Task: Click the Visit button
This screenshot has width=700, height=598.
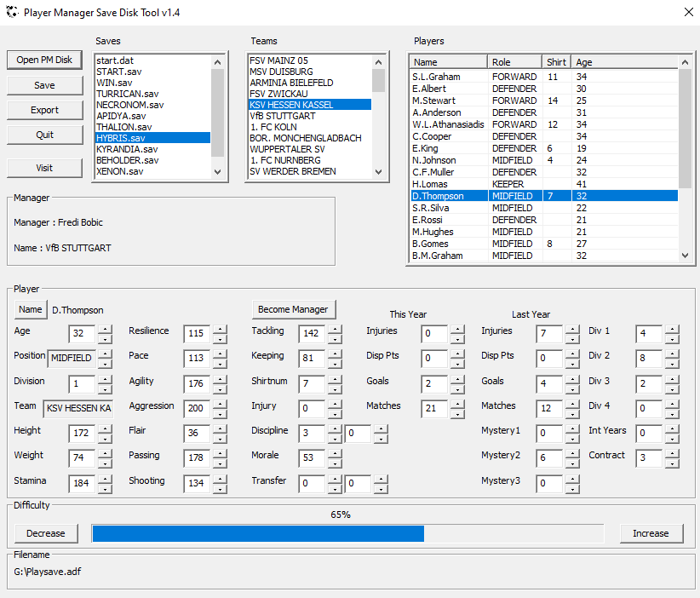Action: tap(44, 168)
